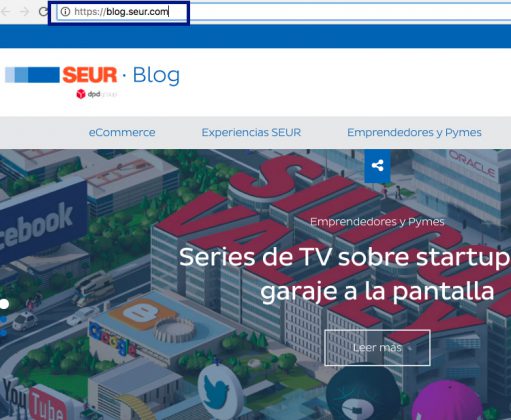Click the SEUR Blog logo

pos(92,75)
